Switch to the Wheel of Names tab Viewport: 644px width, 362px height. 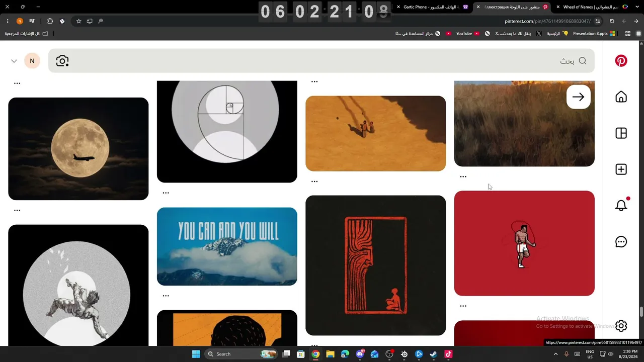(x=593, y=7)
